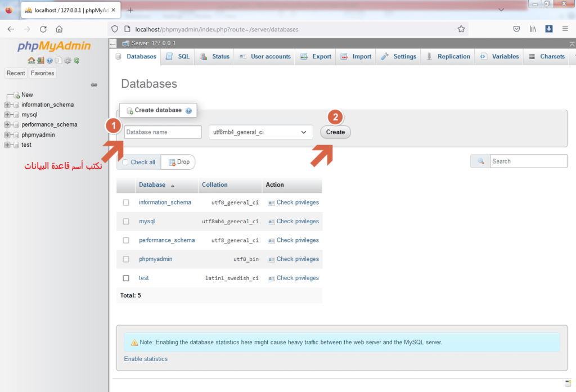Click browser home icon in toolbar

tap(59, 29)
